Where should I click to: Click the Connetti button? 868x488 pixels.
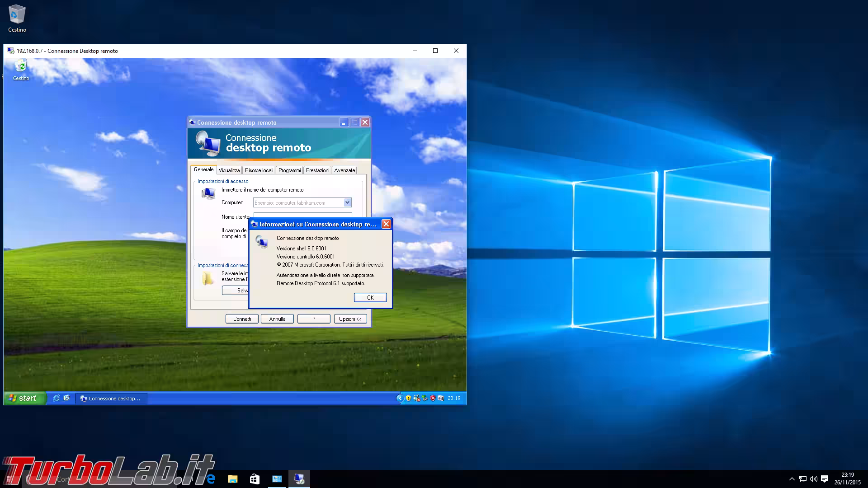242,319
